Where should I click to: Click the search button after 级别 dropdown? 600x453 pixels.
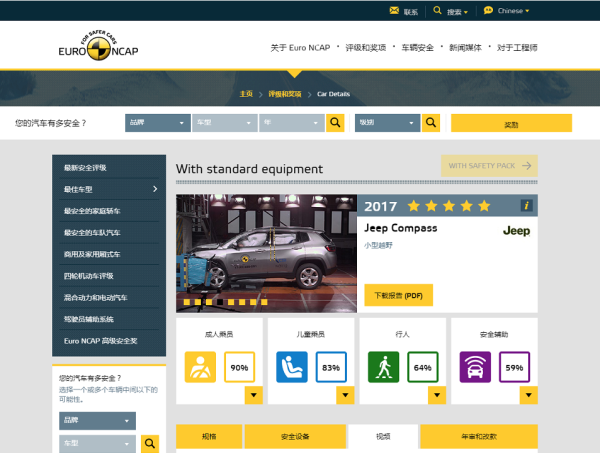coord(431,123)
